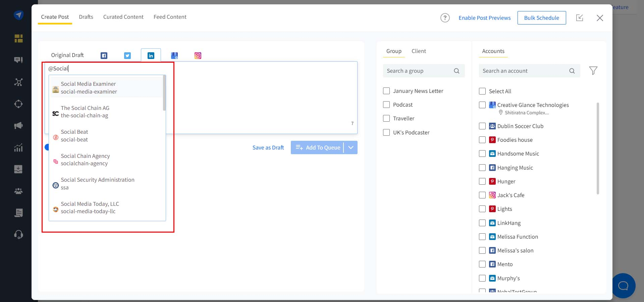Choose Social Security Administration suggestion
Screen dimensions: 644x302
pyautogui.click(x=106, y=183)
